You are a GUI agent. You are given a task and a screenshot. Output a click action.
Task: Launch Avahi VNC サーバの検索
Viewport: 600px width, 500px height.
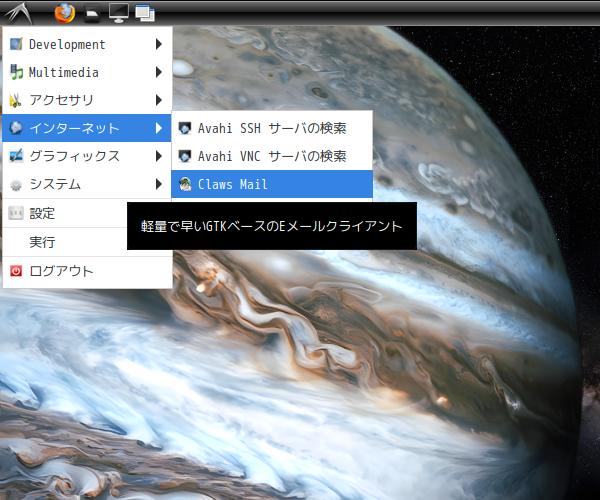pos(272,156)
